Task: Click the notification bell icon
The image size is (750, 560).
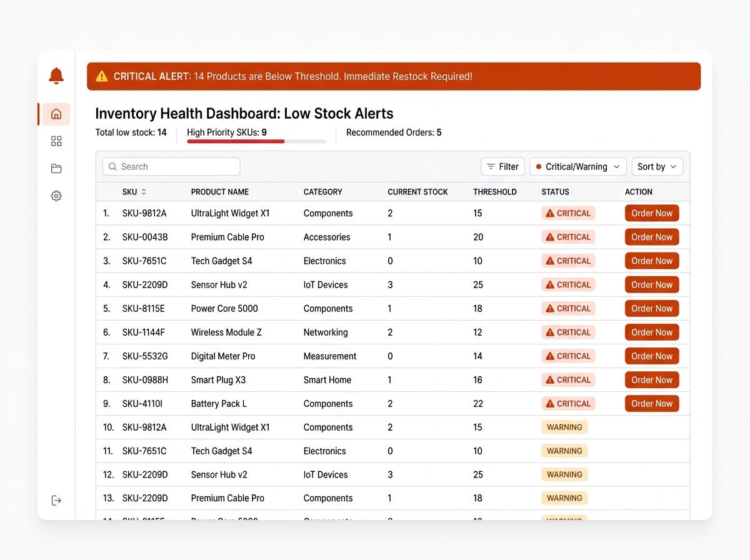Action: [56, 76]
